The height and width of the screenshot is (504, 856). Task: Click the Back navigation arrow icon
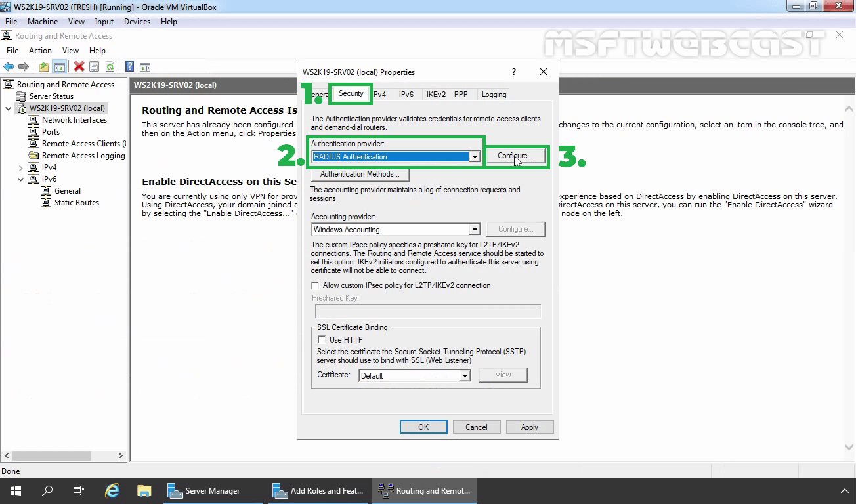tap(9, 66)
